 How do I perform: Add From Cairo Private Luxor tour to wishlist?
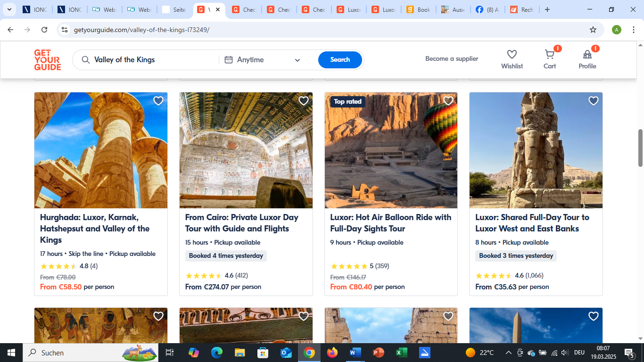coord(304,101)
